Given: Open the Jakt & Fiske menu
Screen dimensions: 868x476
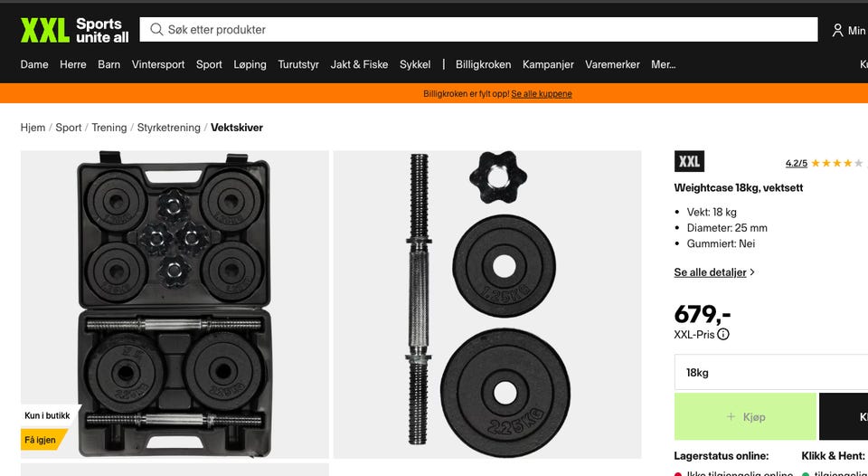Looking at the screenshot, I should point(359,64).
